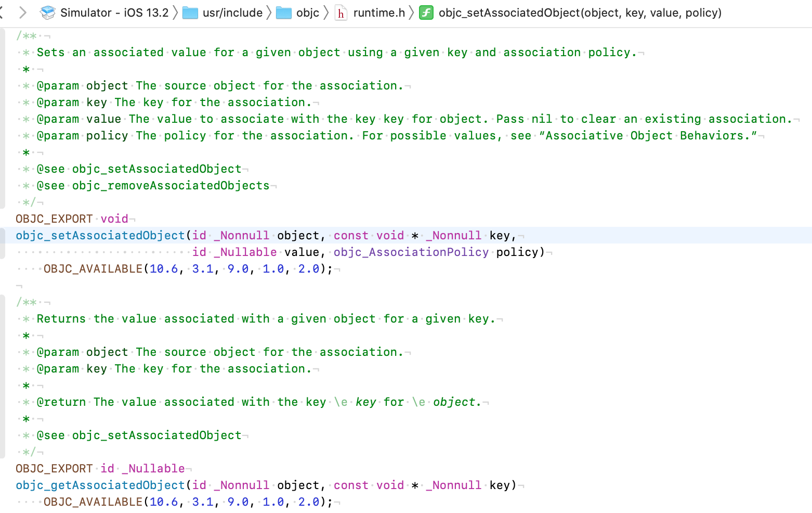Viewport: 812px width, 513px height.
Task: Go forward with the navigation arrow
Action: [x=22, y=12]
